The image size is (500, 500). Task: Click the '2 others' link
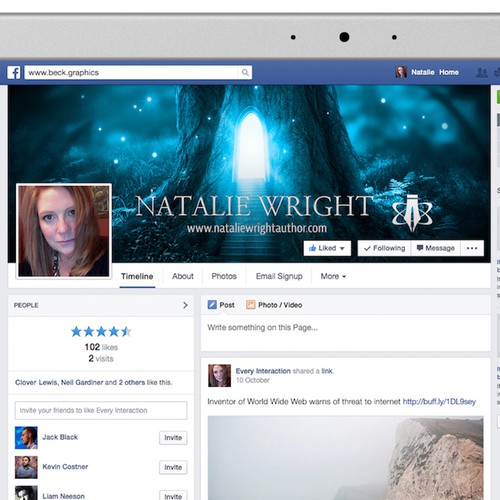point(132,382)
